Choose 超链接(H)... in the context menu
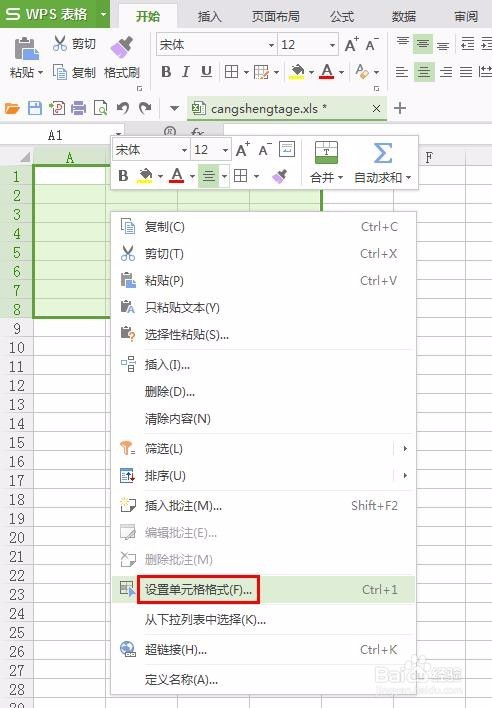 coord(263,650)
